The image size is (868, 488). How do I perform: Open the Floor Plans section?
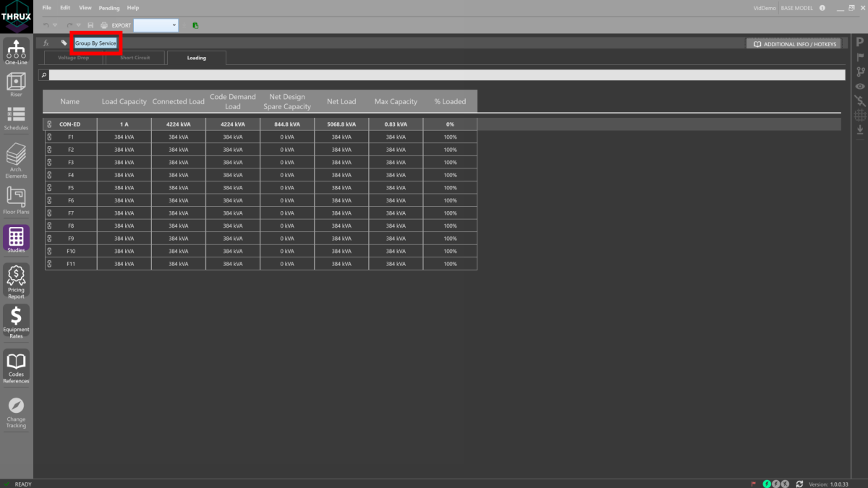click(16, 200)
